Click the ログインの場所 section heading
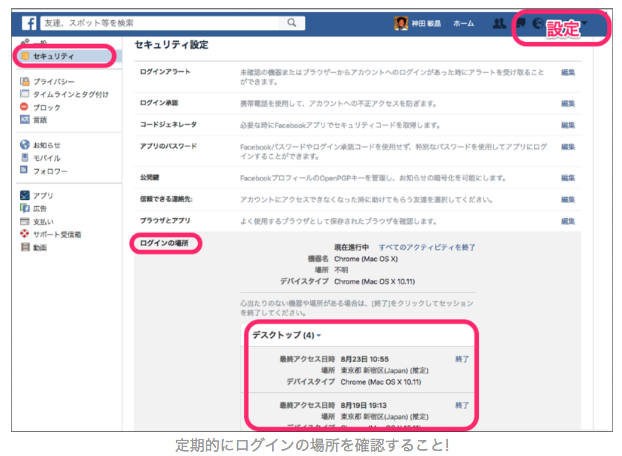The height and width of the screenshot is (456, 622). click(x=164, y=243)
